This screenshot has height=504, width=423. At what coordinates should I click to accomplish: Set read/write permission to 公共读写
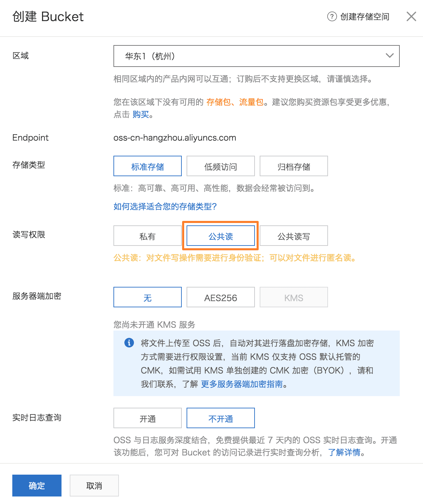pyautogui.click(x=294, y=236)
